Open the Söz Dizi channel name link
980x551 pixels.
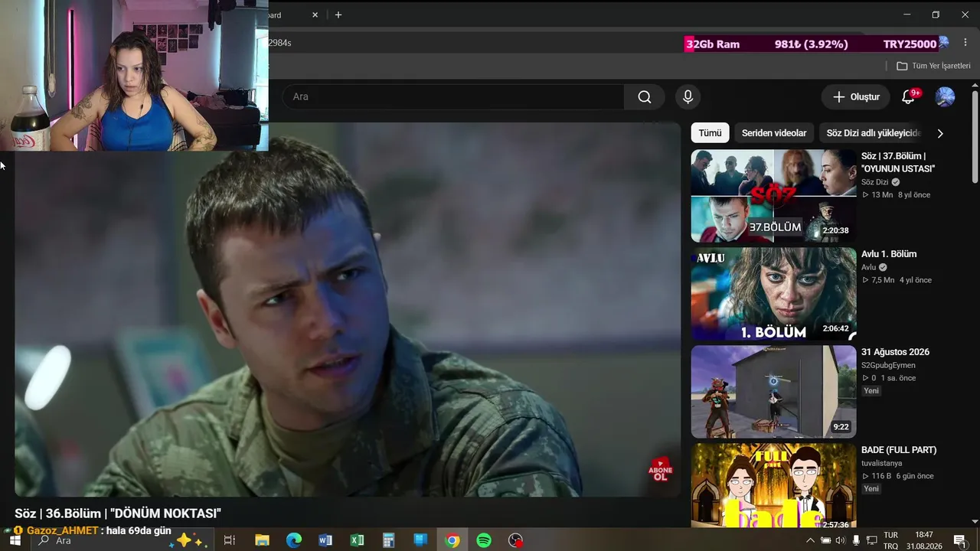point(875,182)
